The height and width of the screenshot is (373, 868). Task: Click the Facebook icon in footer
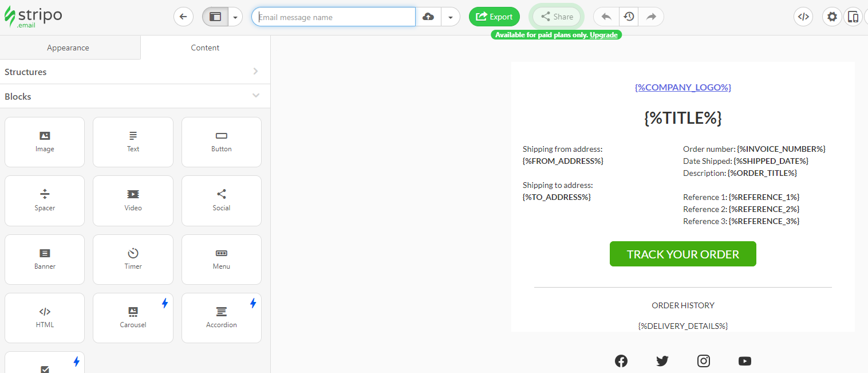point(621,361)
